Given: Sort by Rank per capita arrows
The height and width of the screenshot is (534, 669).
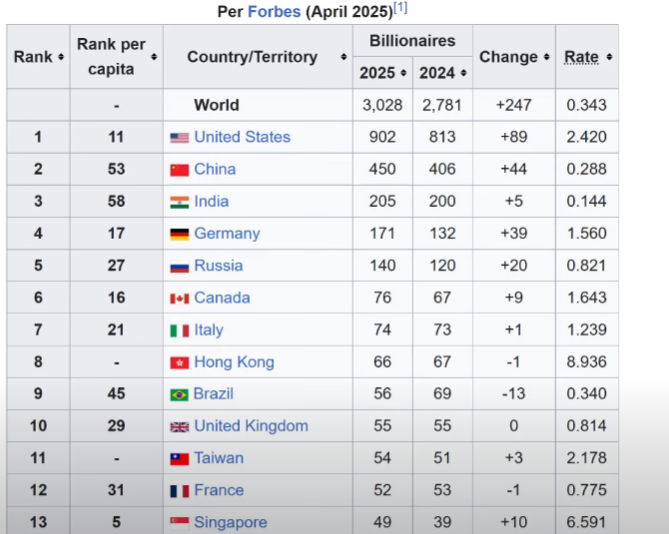Looking at the screenshot, I should (x=154, y=57).
